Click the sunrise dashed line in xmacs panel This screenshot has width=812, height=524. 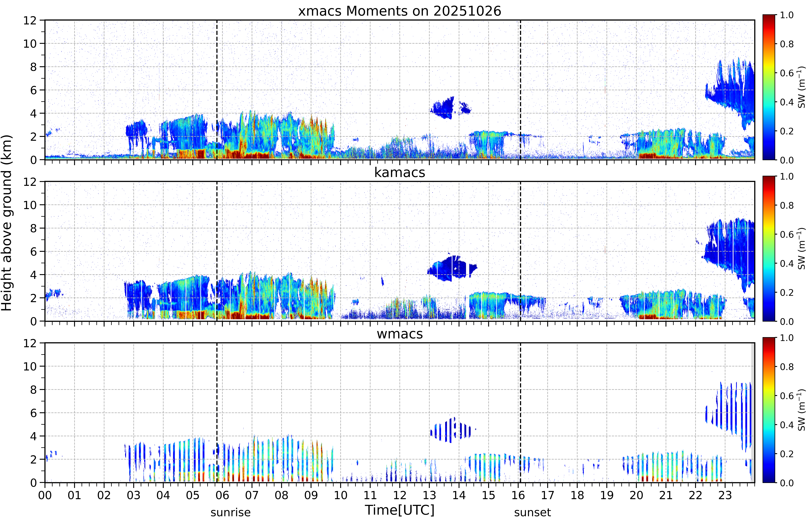[x=217, y=90]
